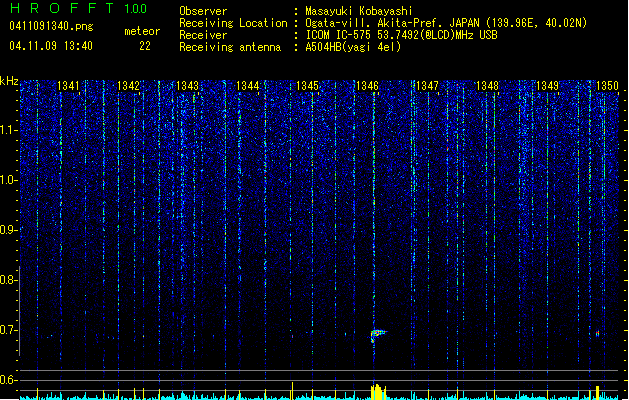Click the 1.0 kHz axis label

[8, 180]
